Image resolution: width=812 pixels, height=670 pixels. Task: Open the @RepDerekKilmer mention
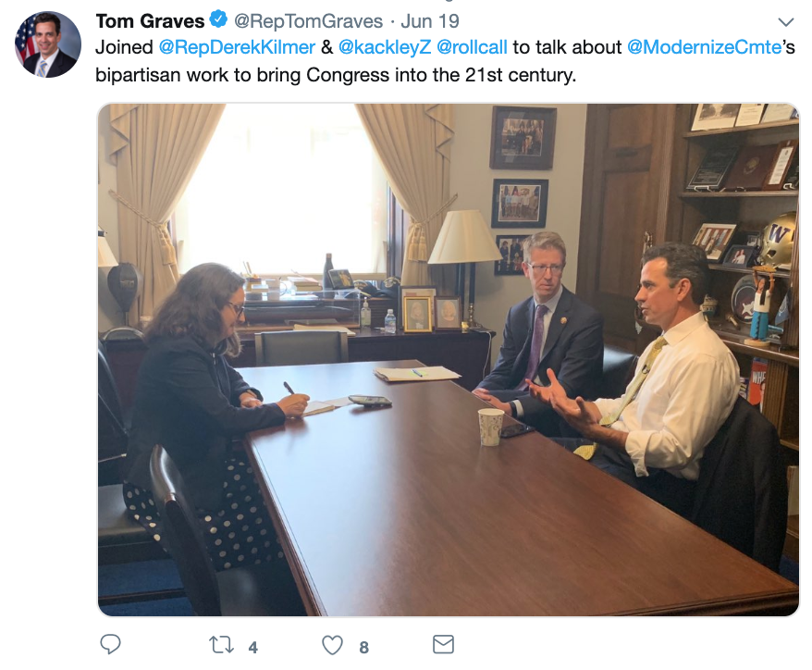[x=237, y=47]
